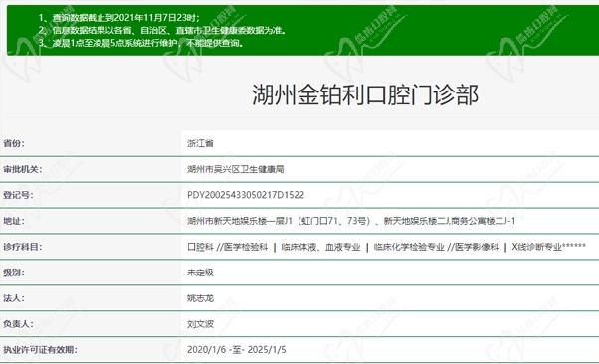599x364 pixels.
Task: Click notice line 查询数据截止到2021年11月7日23时
Action: click(118, 18)
